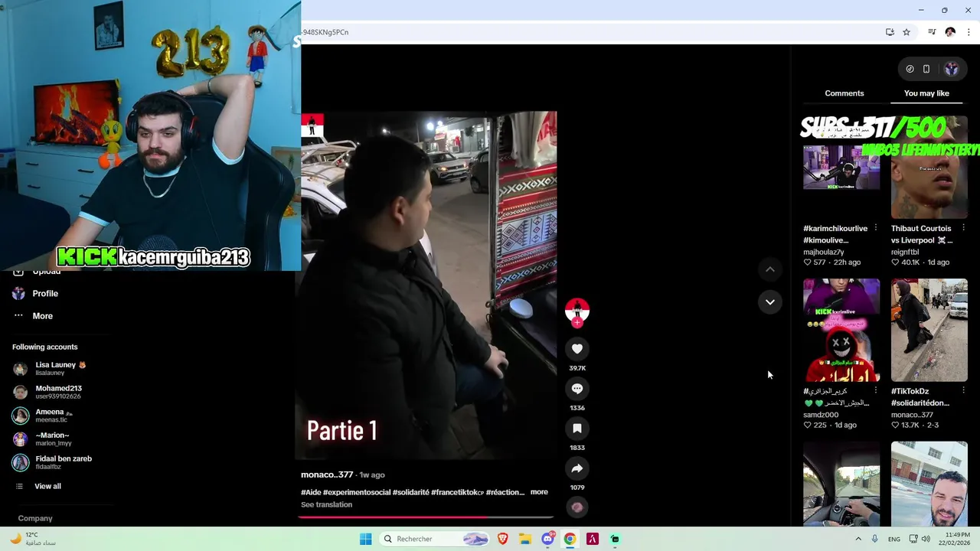Open the bearded man recommended thumbnail

(x=929, y=484)
